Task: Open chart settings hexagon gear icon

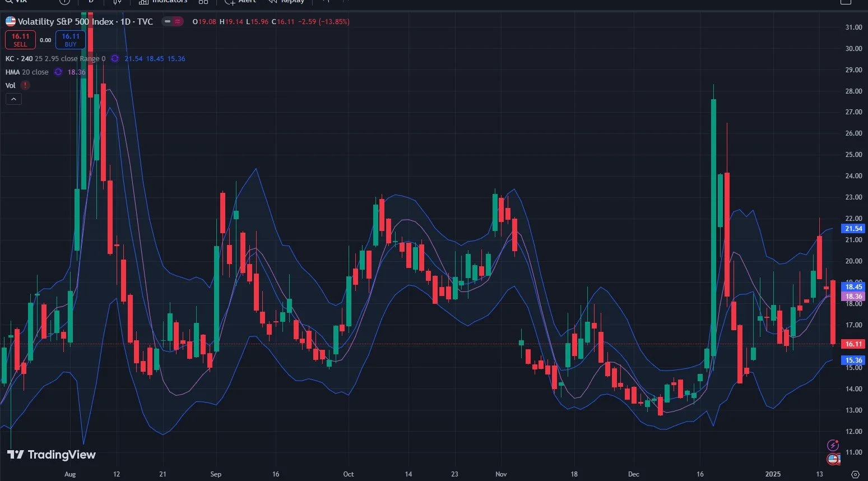Action: (855, 474)
